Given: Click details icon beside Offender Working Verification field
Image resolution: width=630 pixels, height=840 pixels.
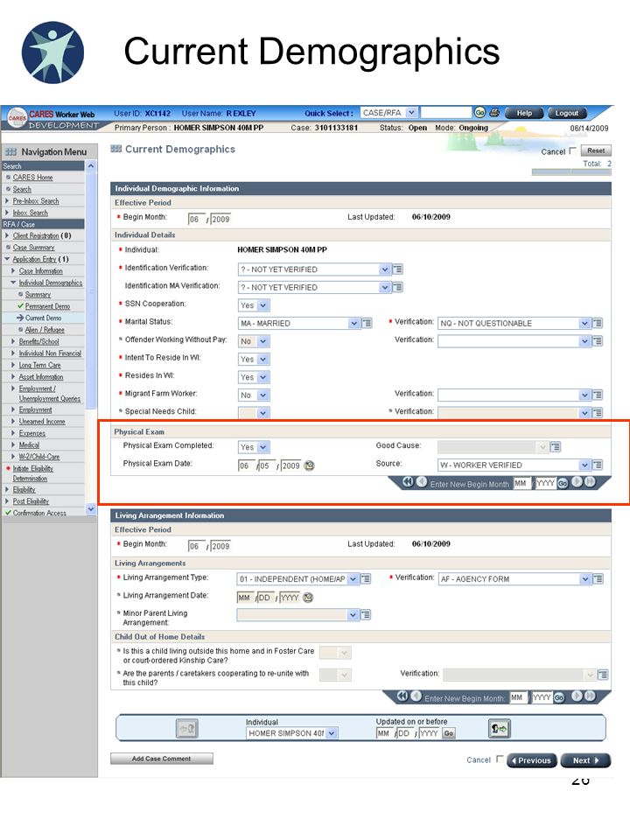Looking at the screenshot, I should tap(598, 340).
